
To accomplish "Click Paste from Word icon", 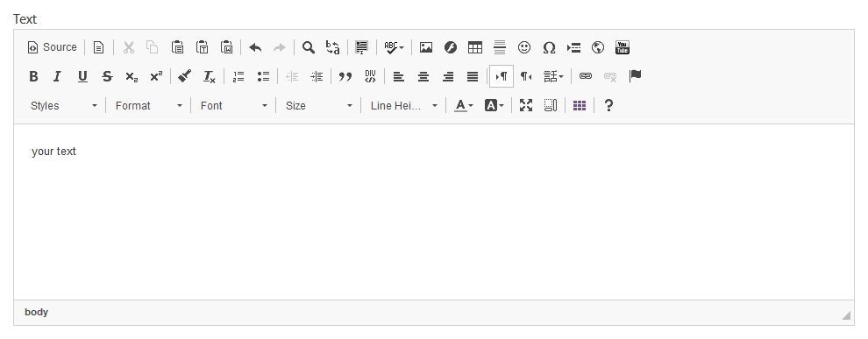I will (226, 47).
